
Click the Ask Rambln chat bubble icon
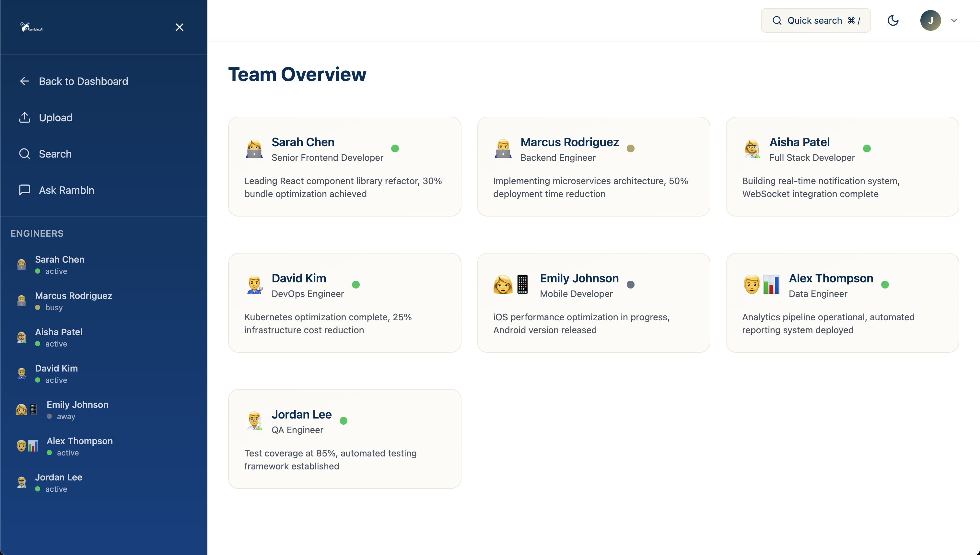point(24,190)
